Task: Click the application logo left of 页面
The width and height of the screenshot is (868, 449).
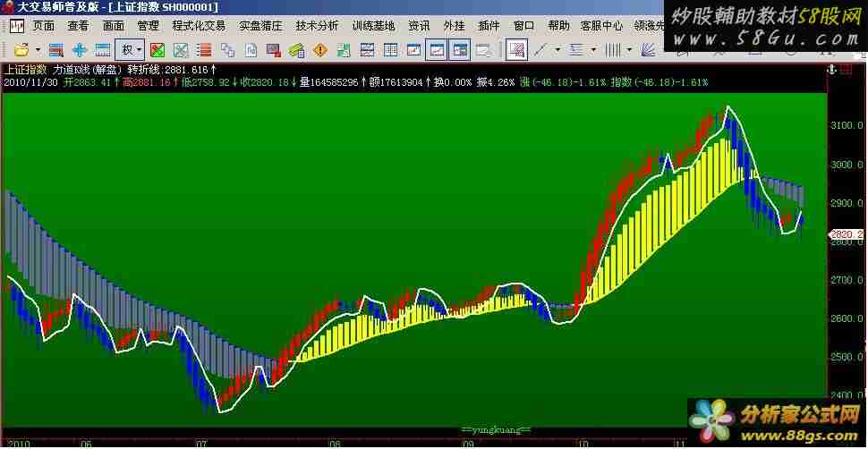Action: 17,26
